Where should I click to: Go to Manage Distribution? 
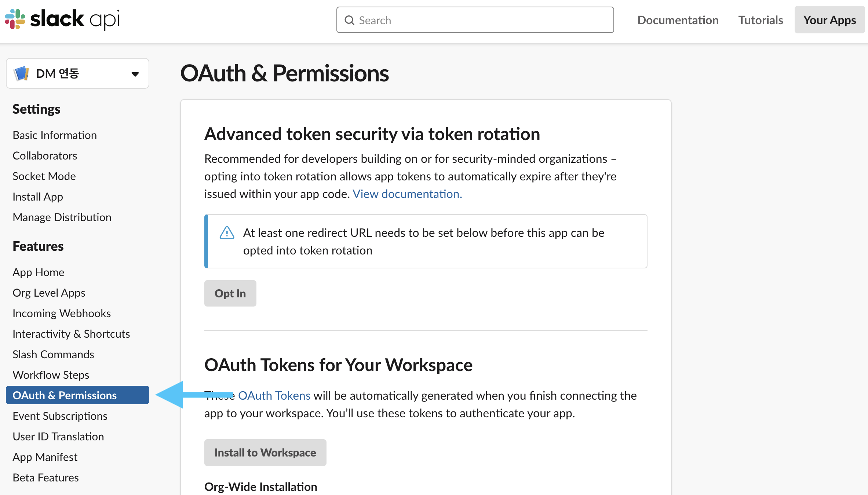62,217
